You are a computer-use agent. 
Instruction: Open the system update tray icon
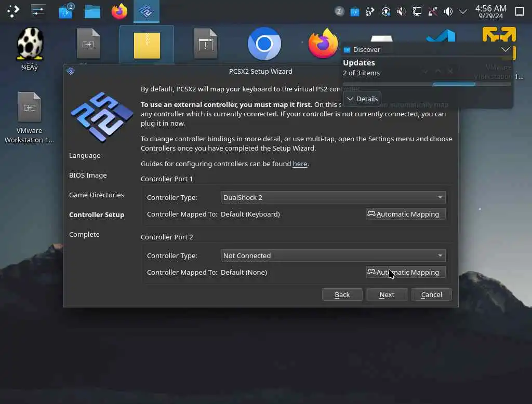click(x=386, y=12)
